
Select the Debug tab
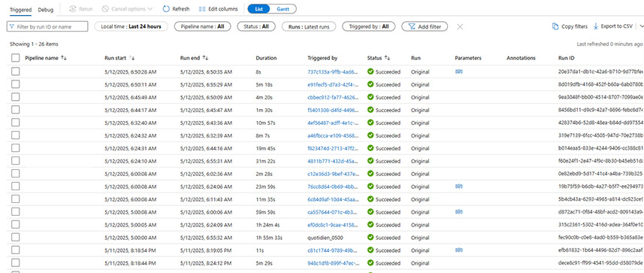[46, 9]
